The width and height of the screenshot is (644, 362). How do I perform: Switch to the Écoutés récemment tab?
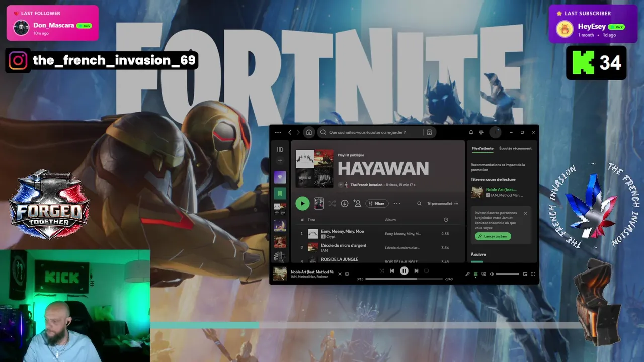[x=515, y=148]
